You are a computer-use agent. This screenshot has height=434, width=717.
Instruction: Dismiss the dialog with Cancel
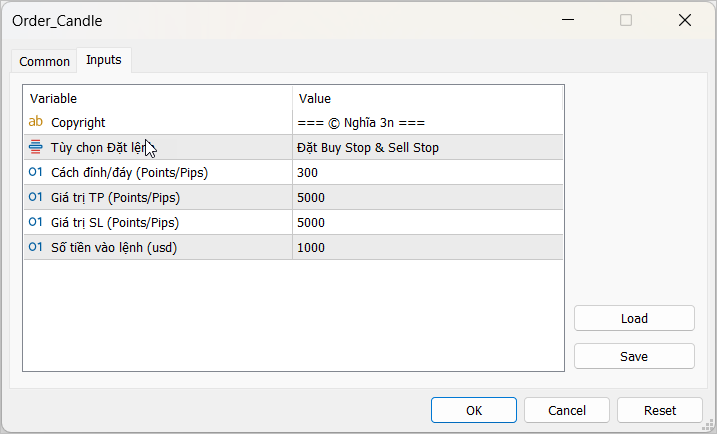[567, 410]
